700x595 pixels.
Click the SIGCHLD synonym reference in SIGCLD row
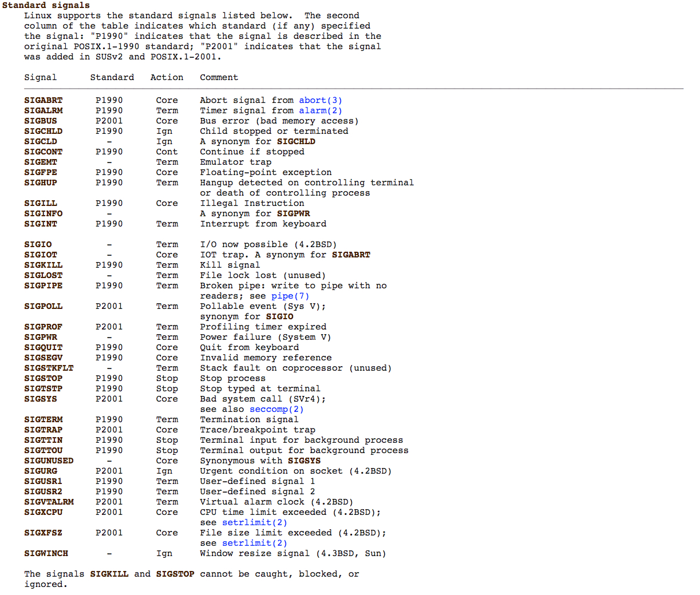tap(296, 141)
